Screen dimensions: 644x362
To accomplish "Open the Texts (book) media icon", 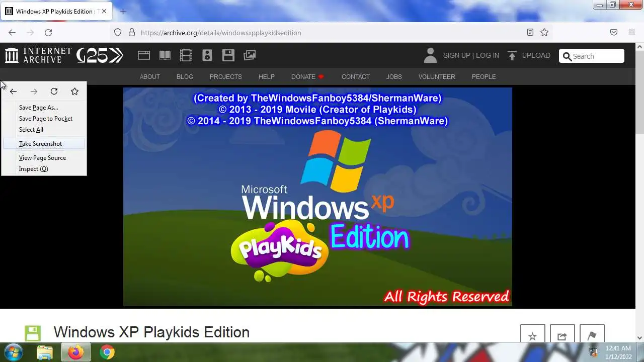I will click(165, 55).
